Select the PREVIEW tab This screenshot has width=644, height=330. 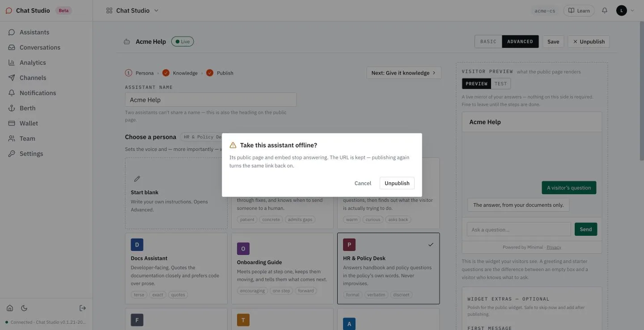(x=477, y=84)
